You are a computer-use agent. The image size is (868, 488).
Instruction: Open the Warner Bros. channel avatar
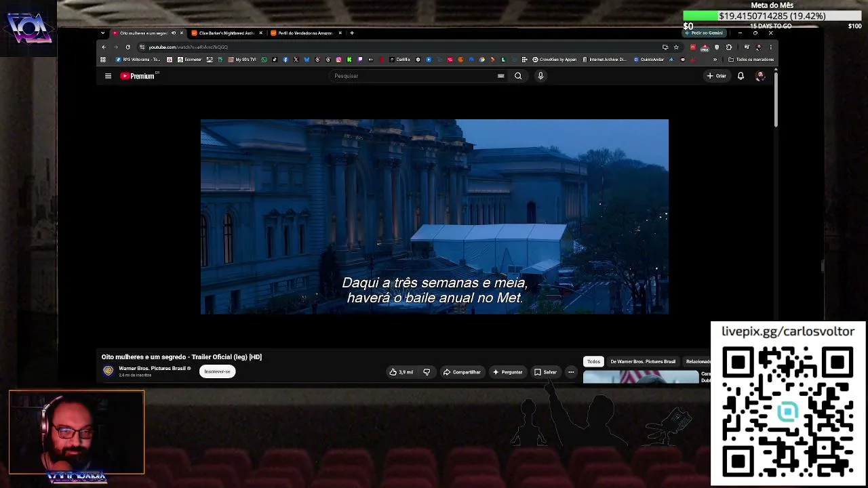(x=108, y=371)
